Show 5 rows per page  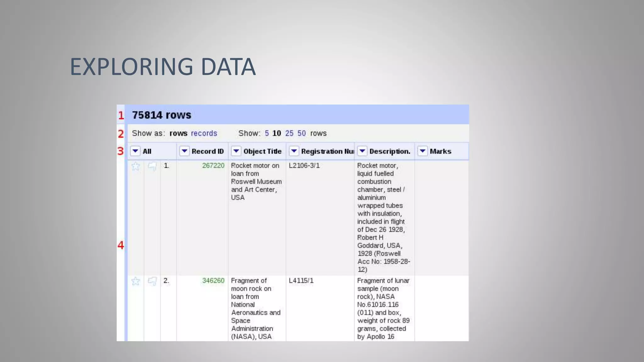point(267,133)
